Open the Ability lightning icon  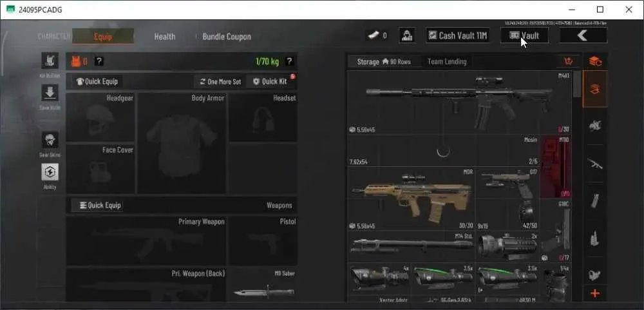[x=50, y=172]
